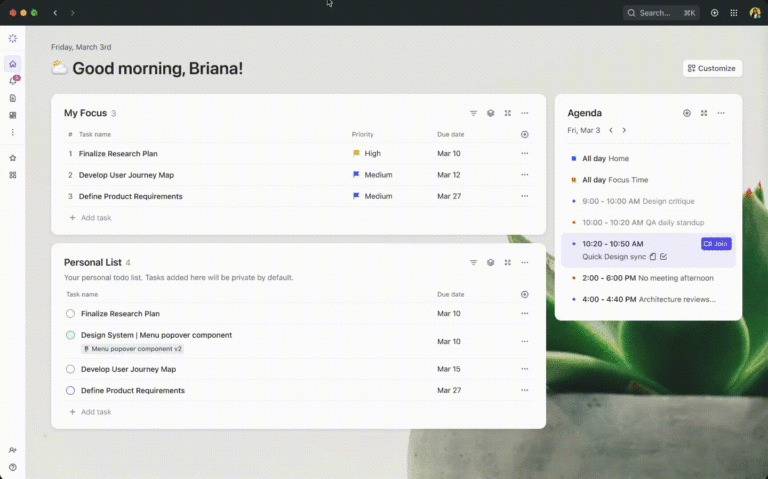Add a column in Personal List table
The image size is (768, 479).
click(525, 294)
